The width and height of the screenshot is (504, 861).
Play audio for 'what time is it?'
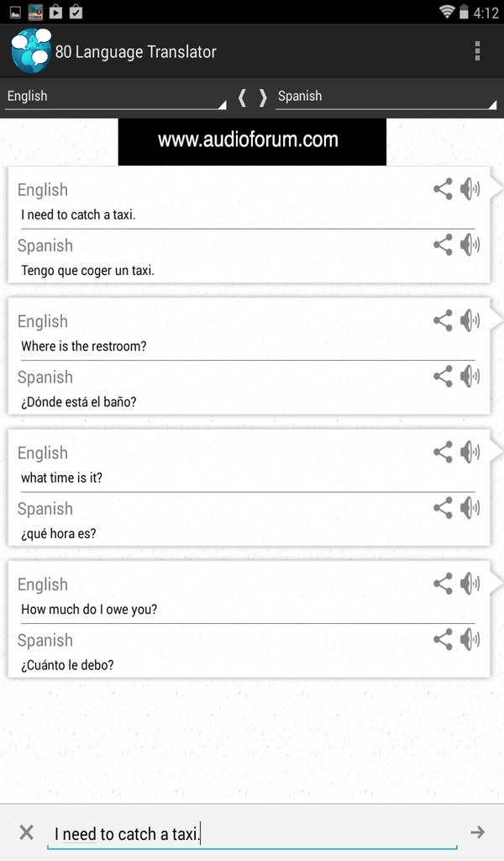tap(470, 452)
